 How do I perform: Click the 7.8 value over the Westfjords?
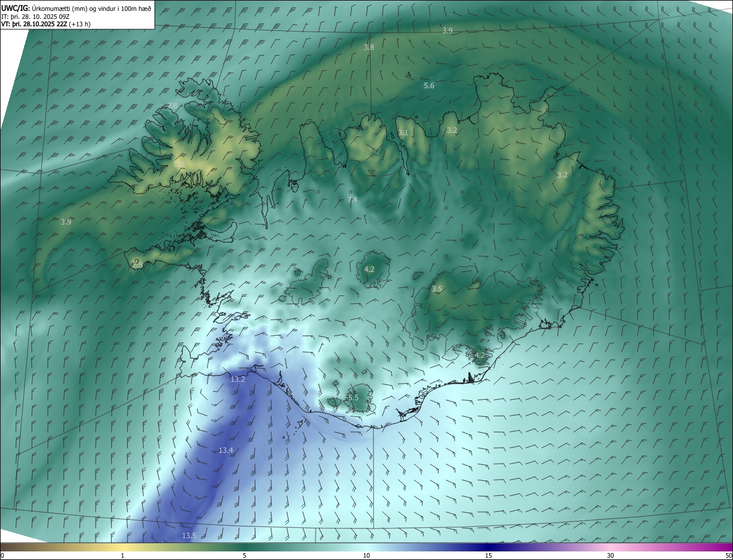172,105
